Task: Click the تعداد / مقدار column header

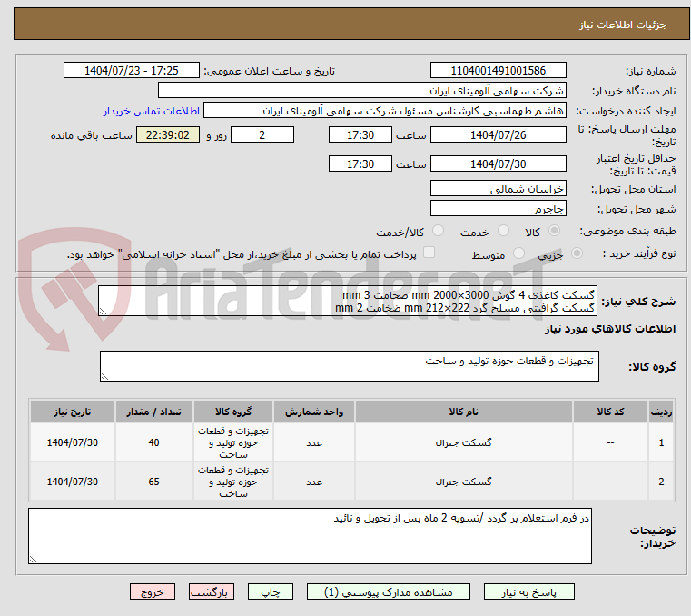Action: [153, 412]
